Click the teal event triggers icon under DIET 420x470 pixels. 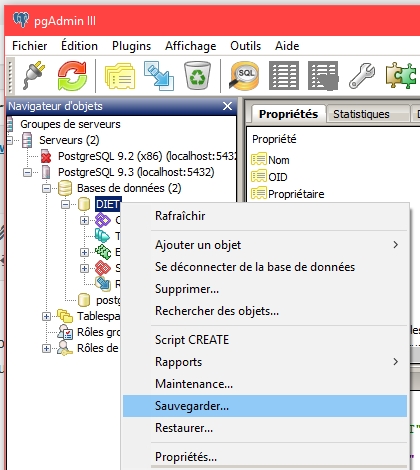coord(102,236)
